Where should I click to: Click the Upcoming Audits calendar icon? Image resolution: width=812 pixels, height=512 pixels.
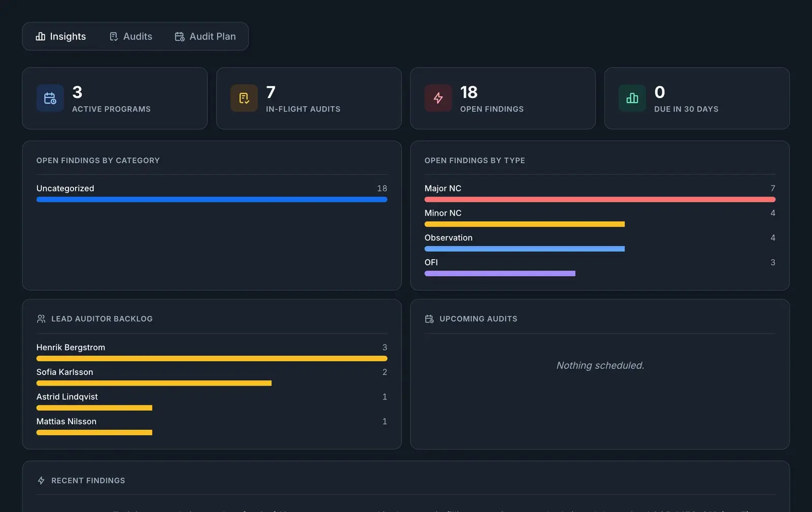pyautogui.click(x=429, y=319)
